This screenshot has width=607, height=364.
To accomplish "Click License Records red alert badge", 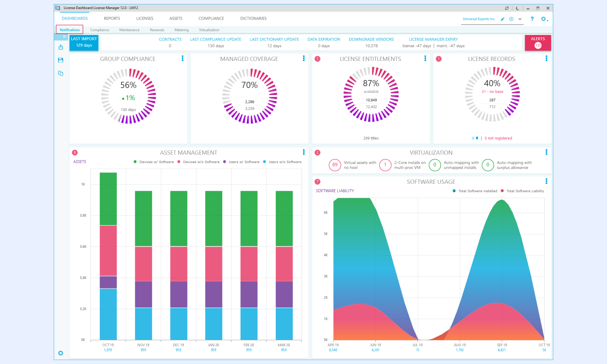I will coord(439,59).
